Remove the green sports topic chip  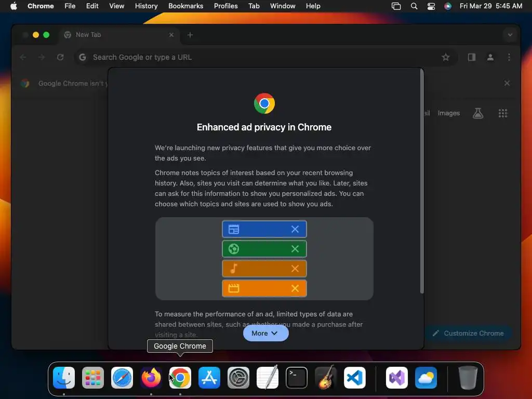pos(295,249)
